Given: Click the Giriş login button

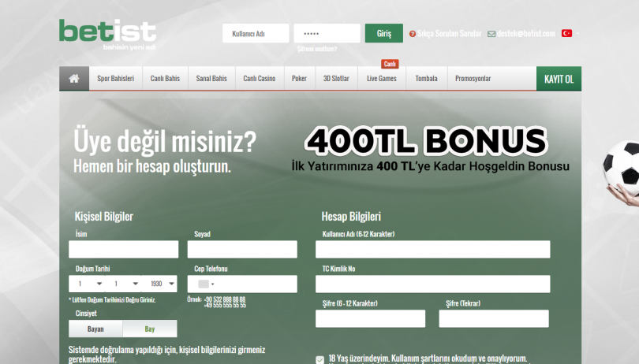Looking at the screenshot, I should click(x=384, y=33).
